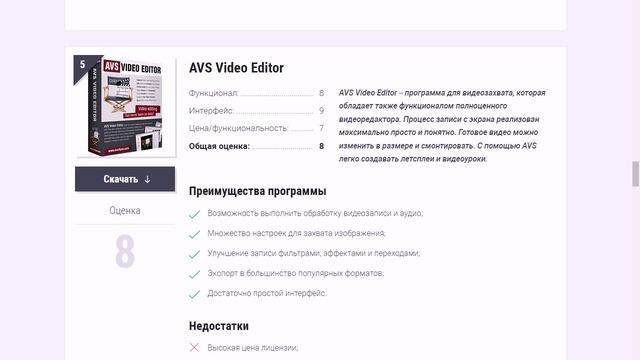Image resolution: width=640 pixels, height=360 pixels.
Task: Click the check mark beside Улучшение записи фильтрами
Action: (194, 254)
